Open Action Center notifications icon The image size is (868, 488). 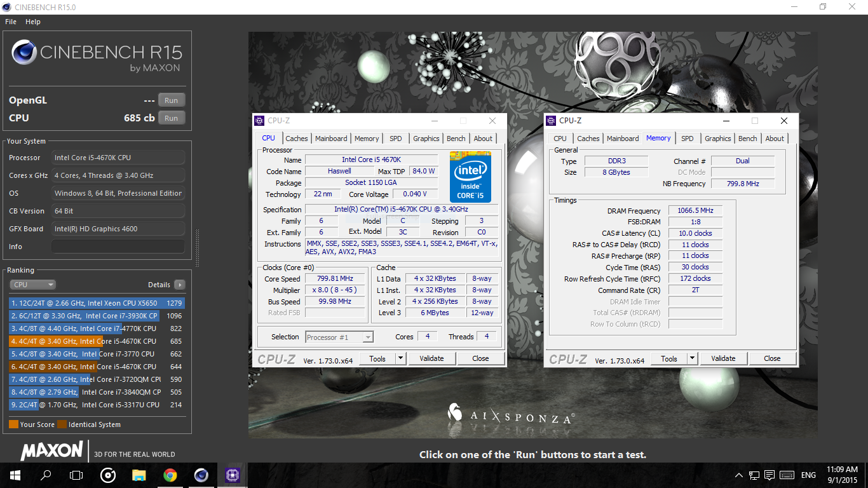[770, 475]
